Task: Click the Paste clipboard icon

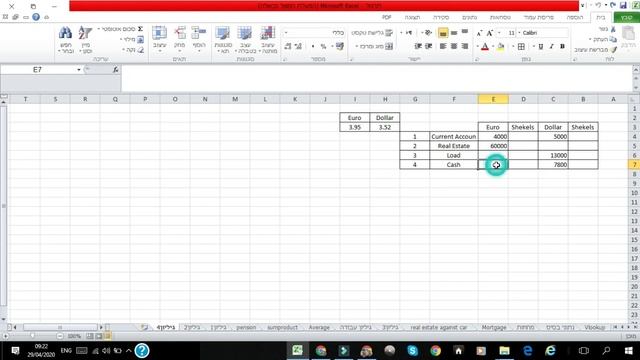Action: (629, 33)
